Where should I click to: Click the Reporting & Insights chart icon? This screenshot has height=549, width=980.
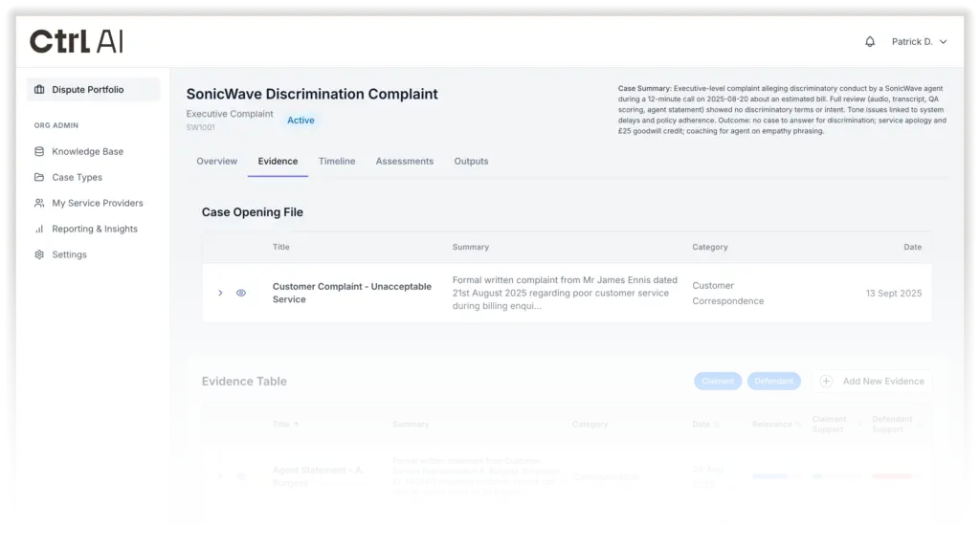39,229
